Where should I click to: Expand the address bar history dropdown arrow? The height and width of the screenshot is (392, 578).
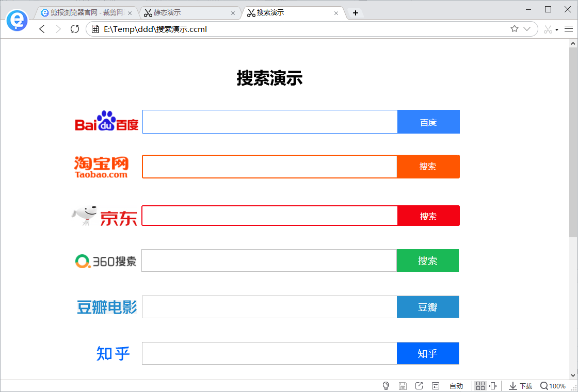pyautogui.click(x=527, y=29)
